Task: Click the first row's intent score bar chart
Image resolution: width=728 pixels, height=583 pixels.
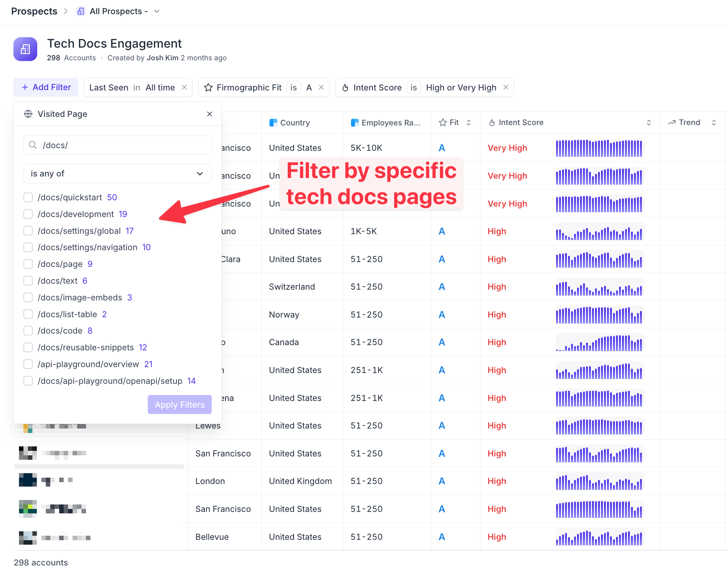Action: point(599,148)
